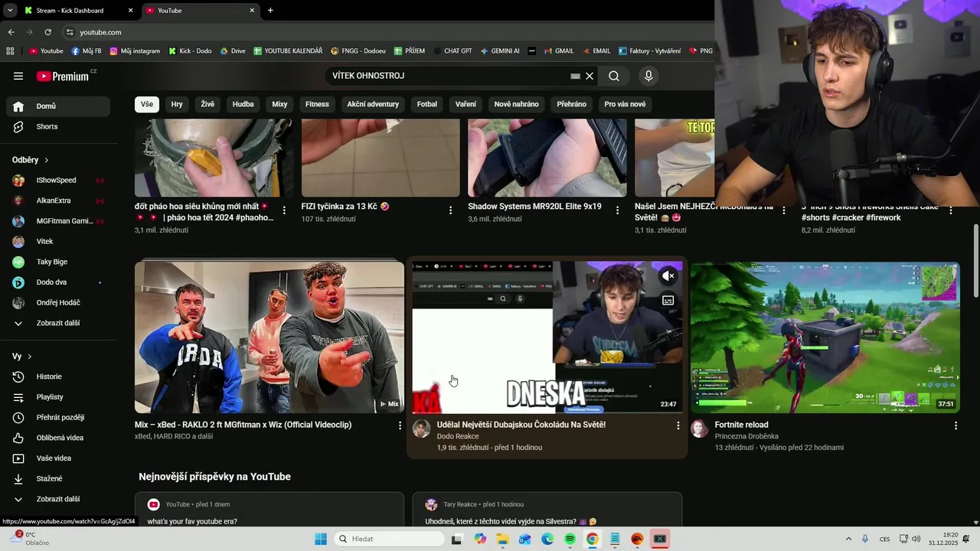Open Dodo Reakce channel avatar
The width and height of the screenshot is (980, 551).
[x=421, y=429]
